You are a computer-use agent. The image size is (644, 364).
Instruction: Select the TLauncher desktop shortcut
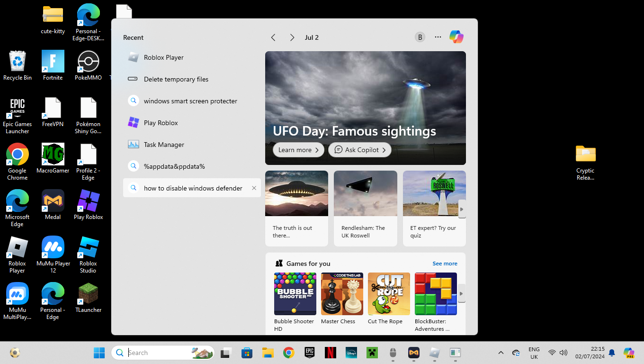click(89, 298)
